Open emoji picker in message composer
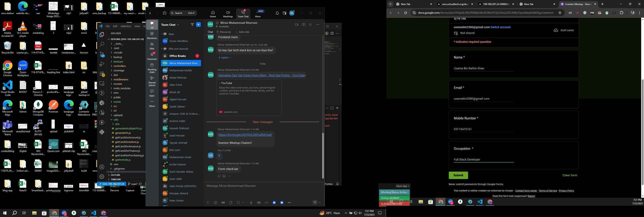The height and width of the screenshot is (217, 644). 216,203
